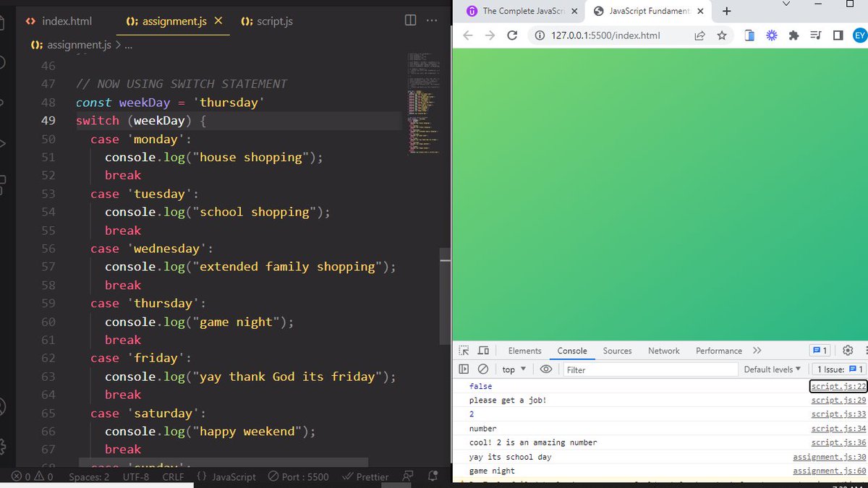868x488 pixels.
Task: Switch to the index.html editor tab
Action: click(59, 21)
